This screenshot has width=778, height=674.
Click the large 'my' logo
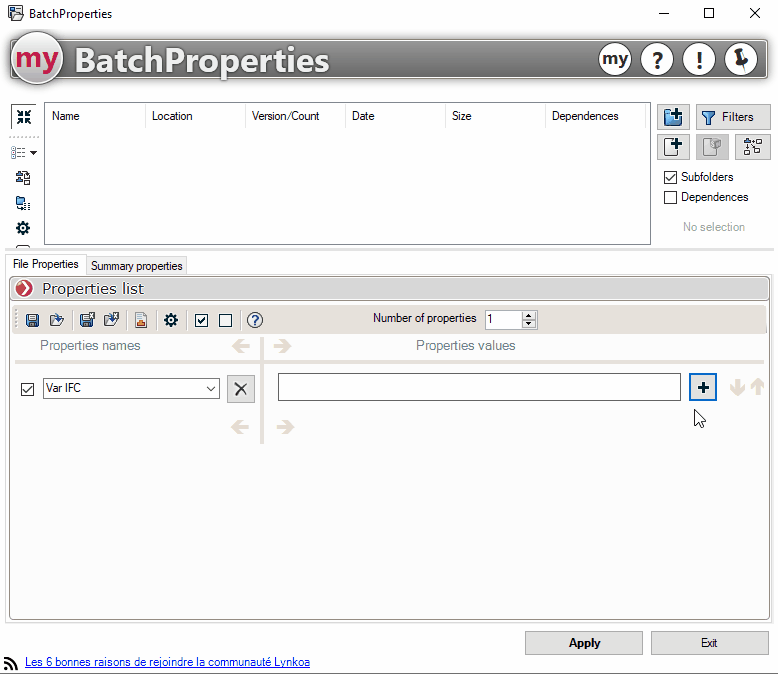click(37, 59)
